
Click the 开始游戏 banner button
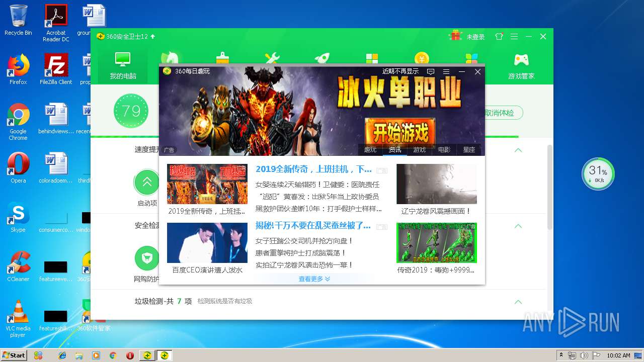400,133
